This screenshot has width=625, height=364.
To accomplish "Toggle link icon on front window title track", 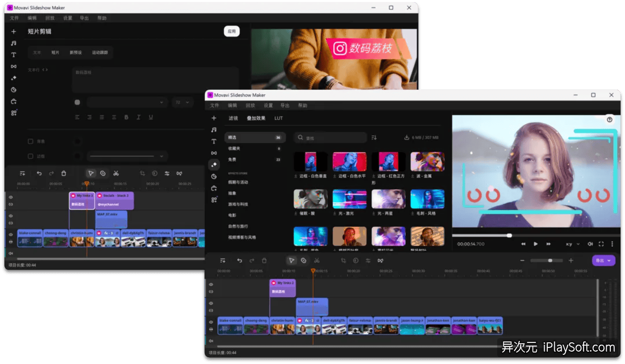I will tap(211, 292).
